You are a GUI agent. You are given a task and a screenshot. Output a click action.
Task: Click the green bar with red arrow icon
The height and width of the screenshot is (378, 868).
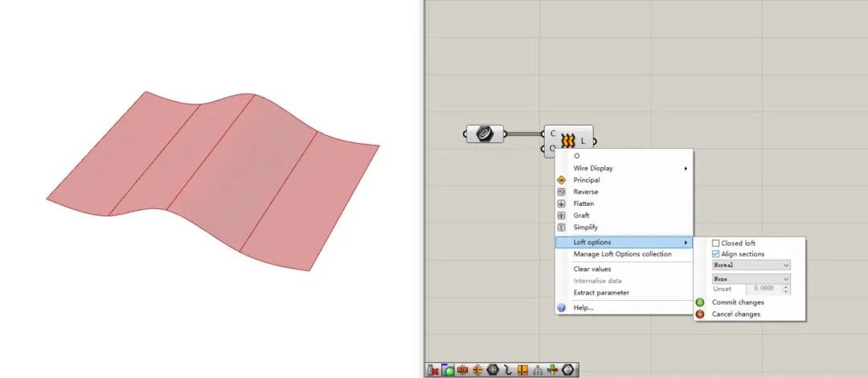[552, 370]
